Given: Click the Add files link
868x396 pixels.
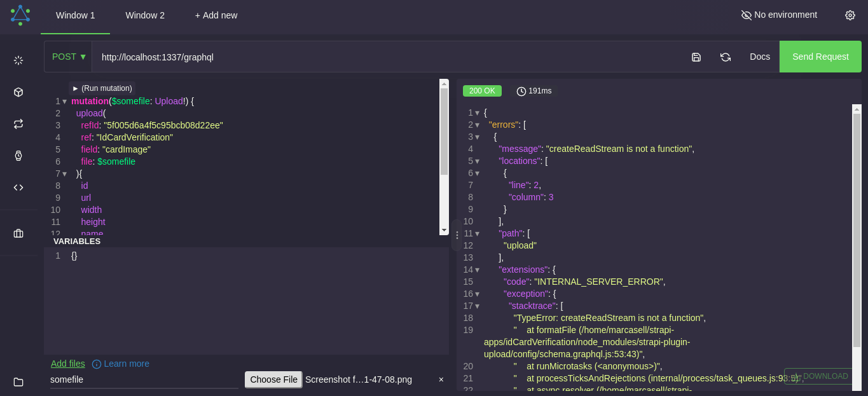Looking at the screenshot, I should pos(67,364).
